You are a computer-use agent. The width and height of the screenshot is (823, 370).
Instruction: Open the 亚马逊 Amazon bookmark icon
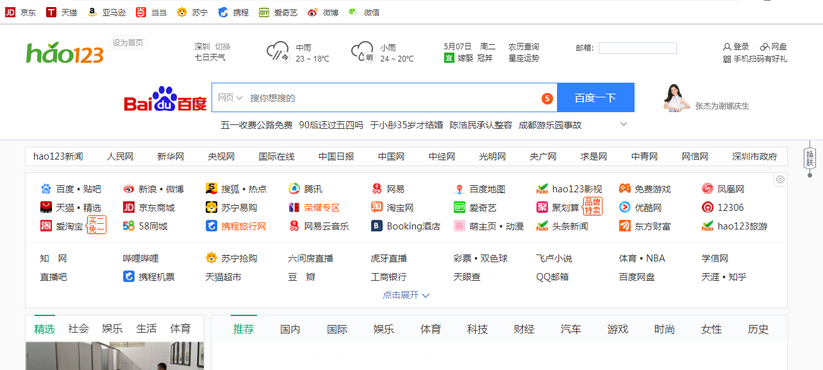coord(92,12)
